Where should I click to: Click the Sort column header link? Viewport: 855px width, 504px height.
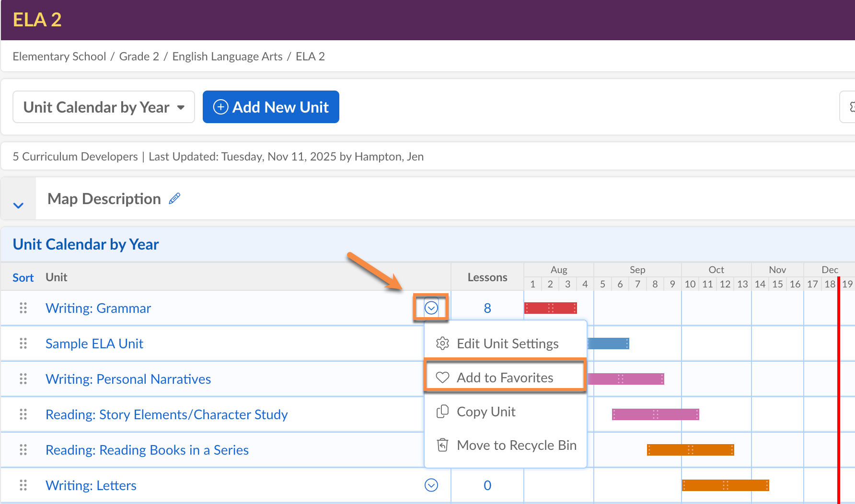23,277
